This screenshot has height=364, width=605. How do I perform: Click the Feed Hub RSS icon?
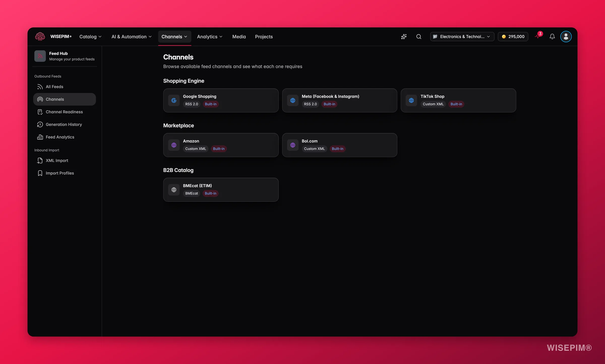pos(40,56)
